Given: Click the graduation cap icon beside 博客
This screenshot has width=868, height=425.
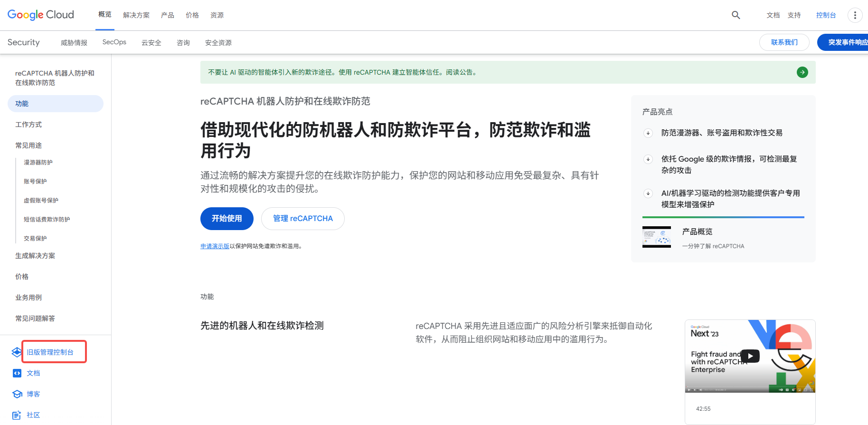Looking at the screenshot, I should click(17, 394).
